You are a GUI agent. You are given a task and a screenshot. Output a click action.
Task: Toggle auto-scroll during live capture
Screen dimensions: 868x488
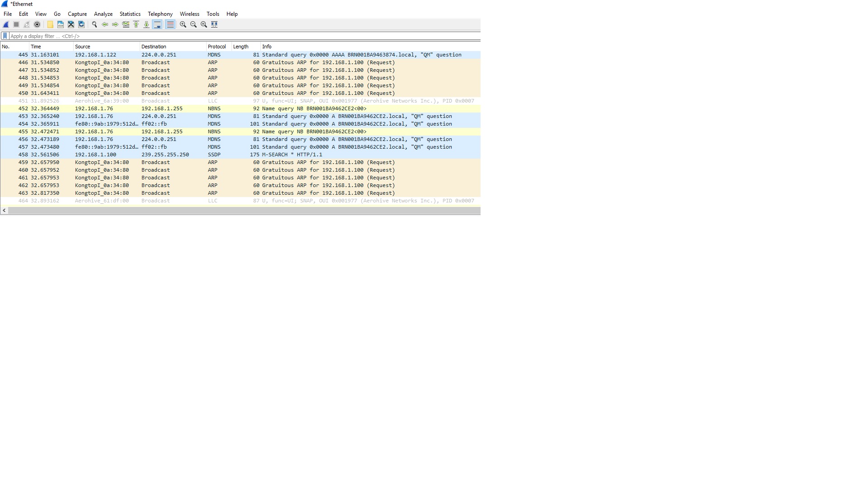click(157, 24)
